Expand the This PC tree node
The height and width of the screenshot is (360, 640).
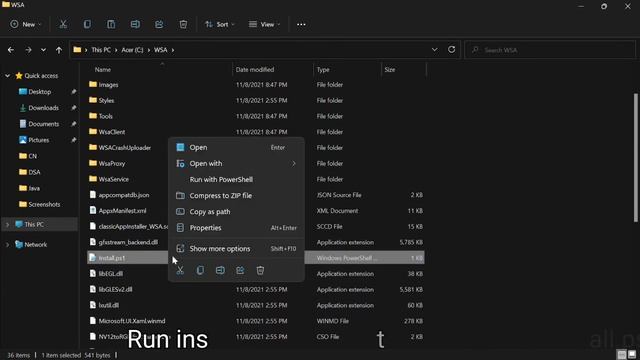7,224
